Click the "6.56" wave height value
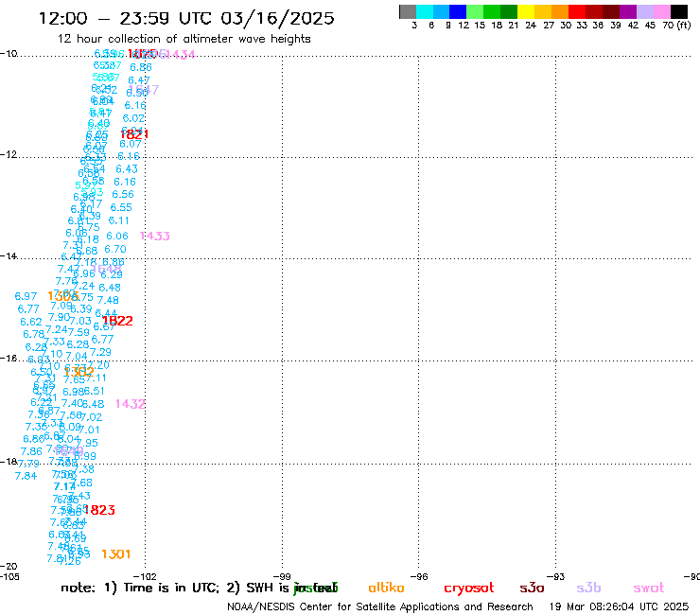700x615 pixels. pyautogui.click(x=123, y=194)
